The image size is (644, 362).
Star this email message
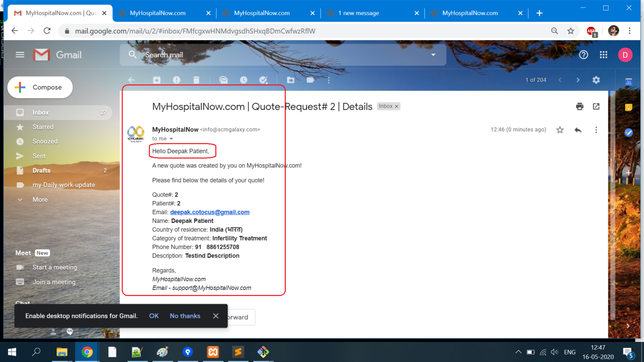point(560,130)
